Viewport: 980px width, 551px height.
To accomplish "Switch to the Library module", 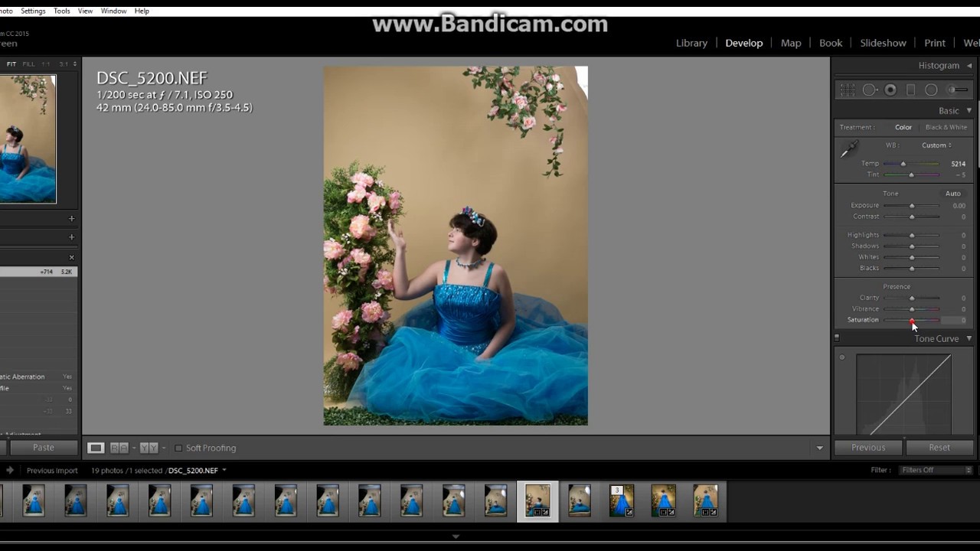I will pyautogui.click(x=691, y=43).
